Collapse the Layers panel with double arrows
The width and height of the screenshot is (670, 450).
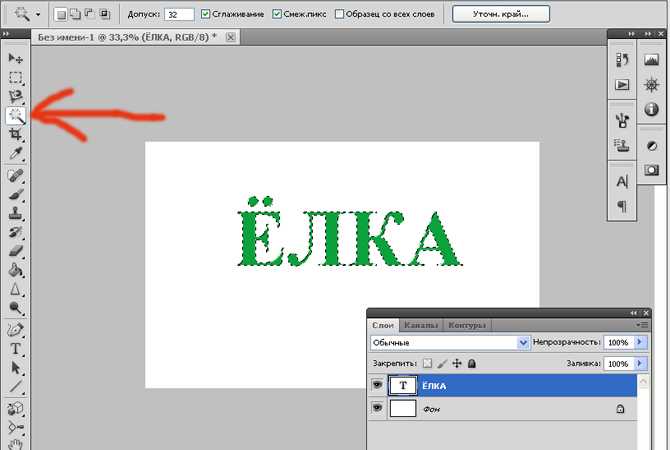click(634, 313)
